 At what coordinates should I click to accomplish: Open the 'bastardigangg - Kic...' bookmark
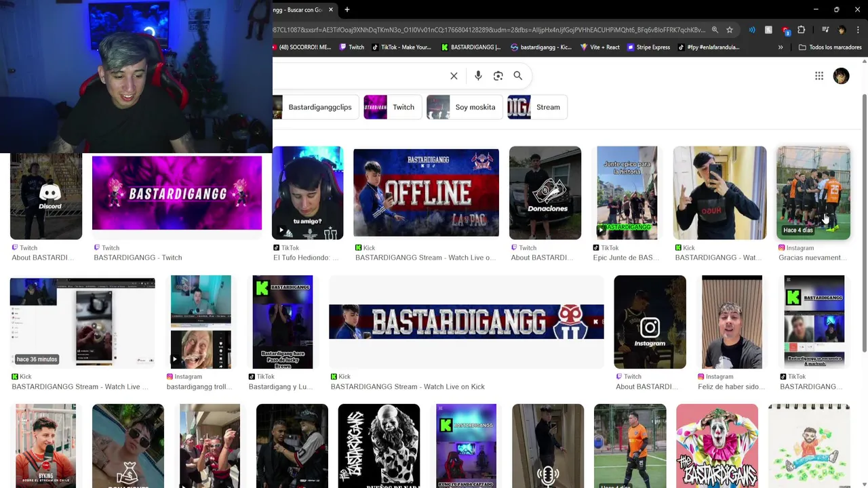[x=541, y=47]
